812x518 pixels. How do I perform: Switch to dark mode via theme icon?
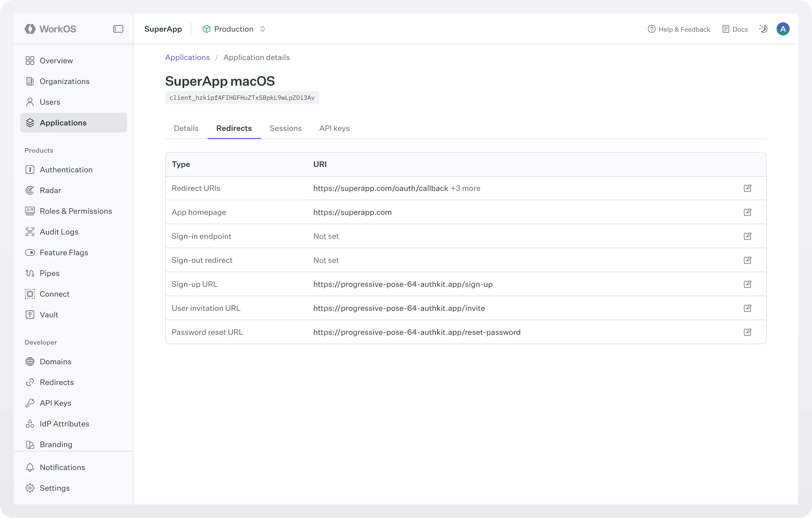click(763, 29)
